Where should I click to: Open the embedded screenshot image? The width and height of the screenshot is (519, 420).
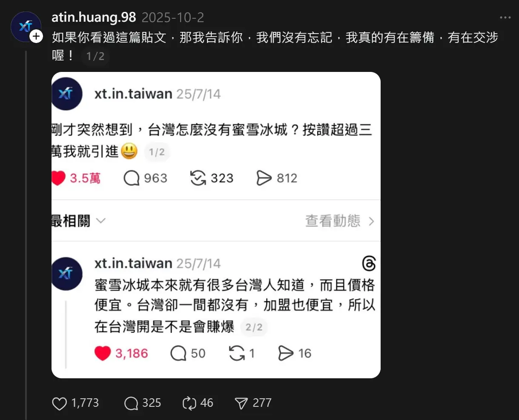[216, 225]
